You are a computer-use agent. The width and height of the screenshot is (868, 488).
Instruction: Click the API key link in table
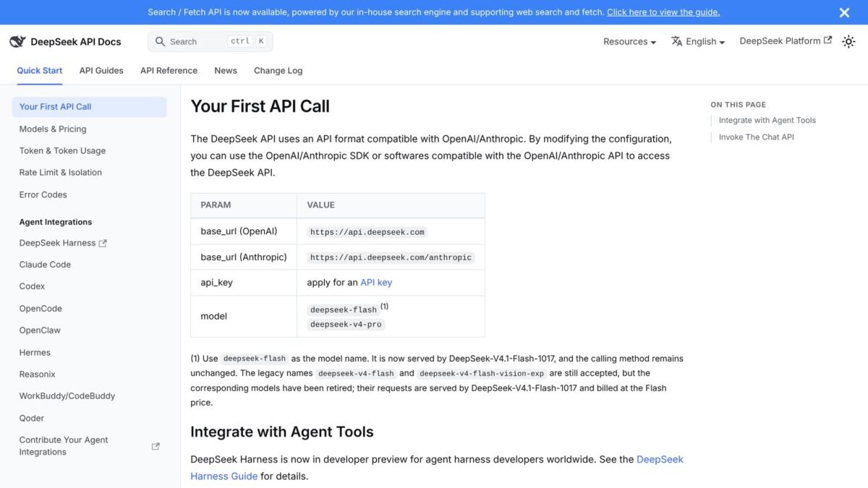[x=376, y=283]
